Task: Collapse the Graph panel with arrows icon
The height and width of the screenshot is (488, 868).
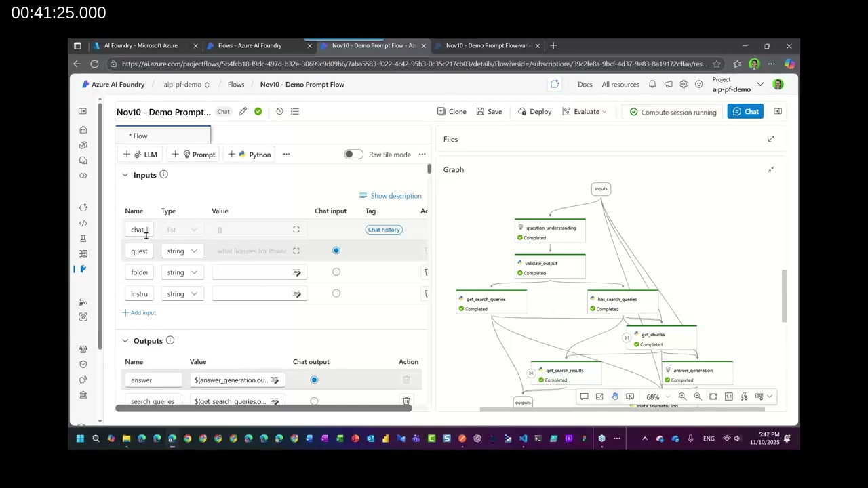Action: tap(771, 169)
